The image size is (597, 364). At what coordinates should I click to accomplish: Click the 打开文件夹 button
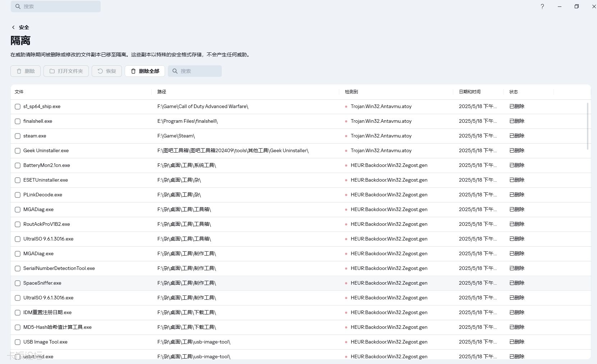pyautogui.click(x=66, y=71)
